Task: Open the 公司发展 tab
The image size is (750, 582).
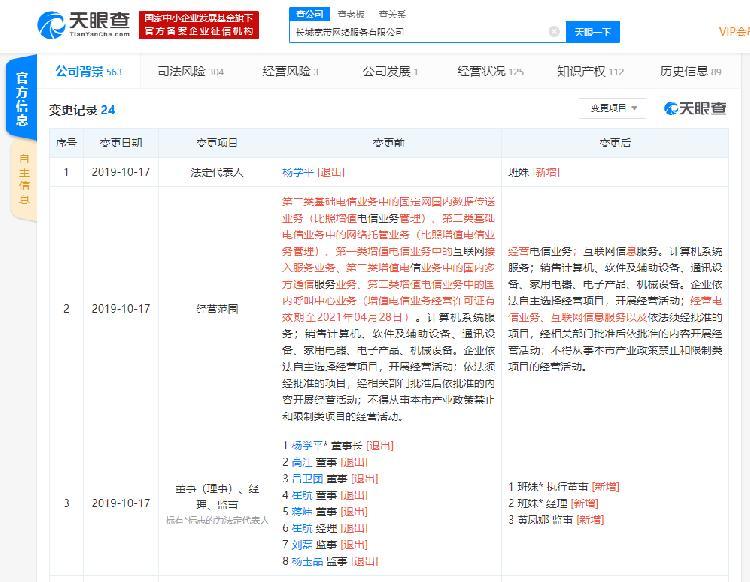Action: tap(390, 71)
